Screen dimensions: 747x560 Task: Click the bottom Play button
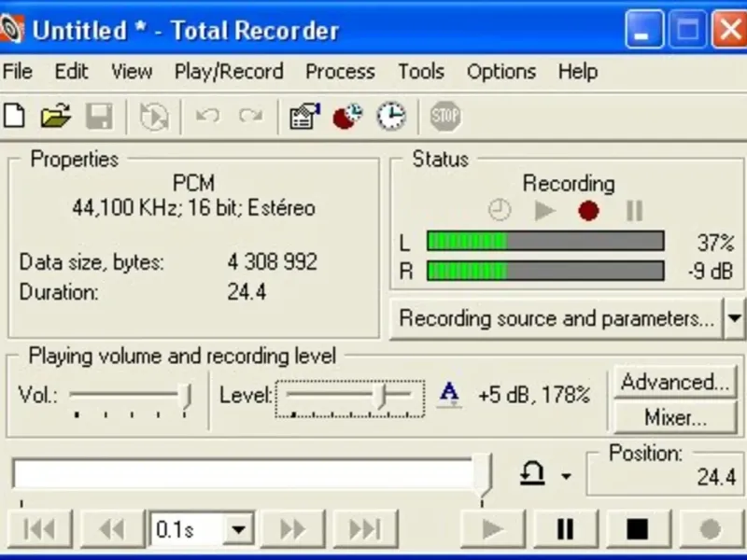point(493,529)
